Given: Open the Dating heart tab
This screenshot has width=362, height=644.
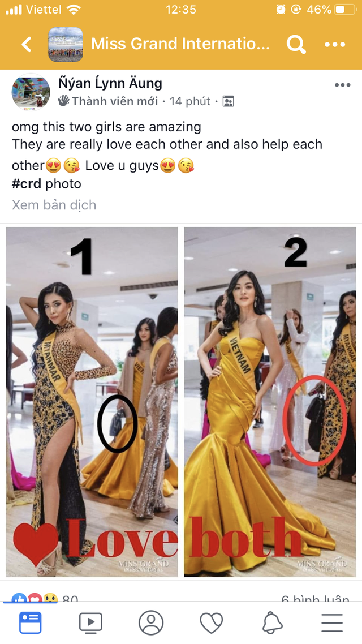Looking at the screenshot, I should coord(212,622).
